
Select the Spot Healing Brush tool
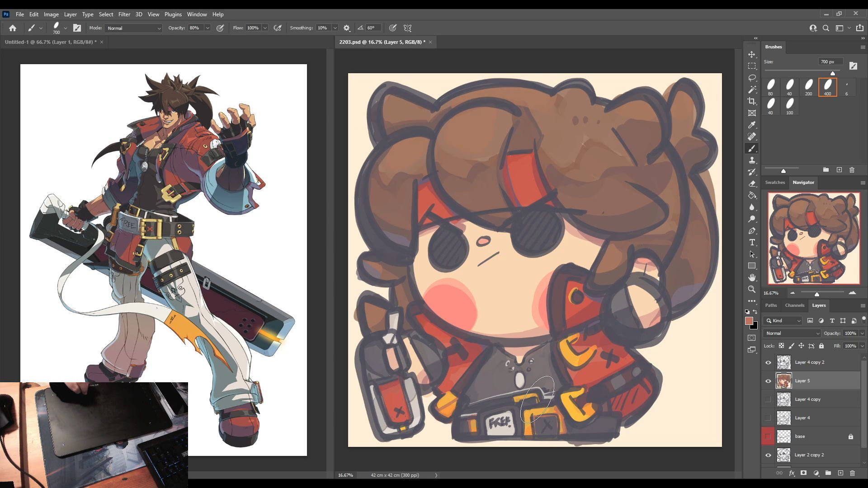(x=752, y=136)
